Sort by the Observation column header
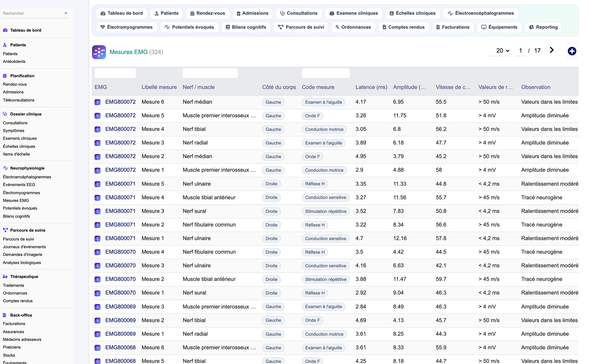Screen dimensions: 589x364 click(535, 87)
